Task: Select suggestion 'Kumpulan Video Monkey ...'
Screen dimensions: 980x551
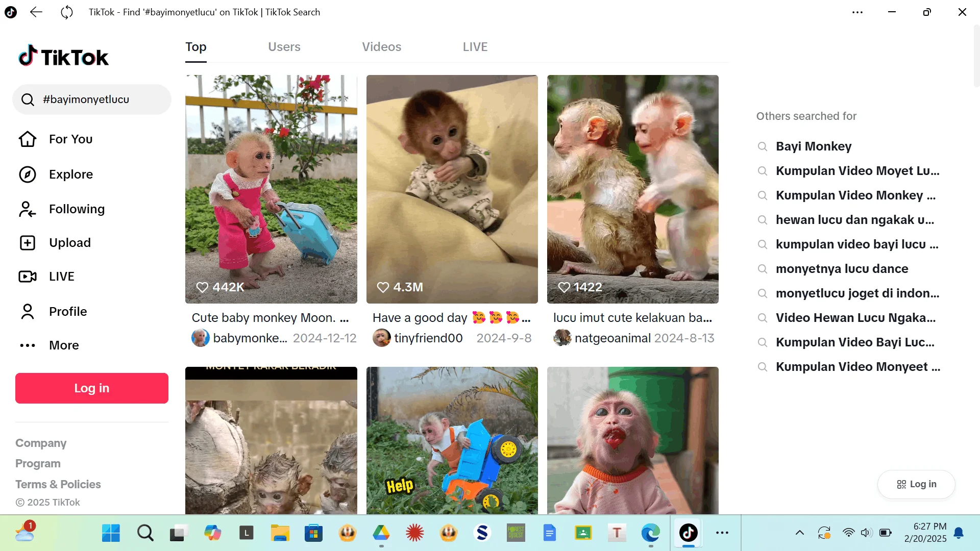Action: coord(855,195)
